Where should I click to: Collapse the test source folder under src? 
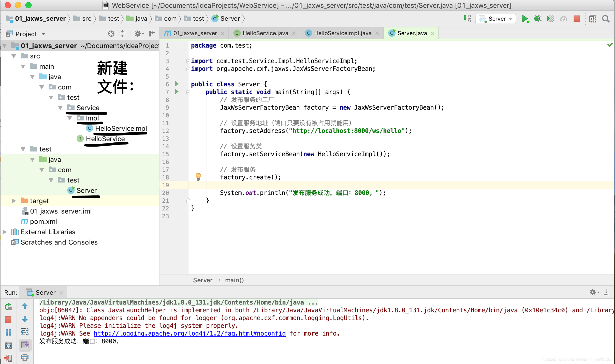tap(23, 149)
